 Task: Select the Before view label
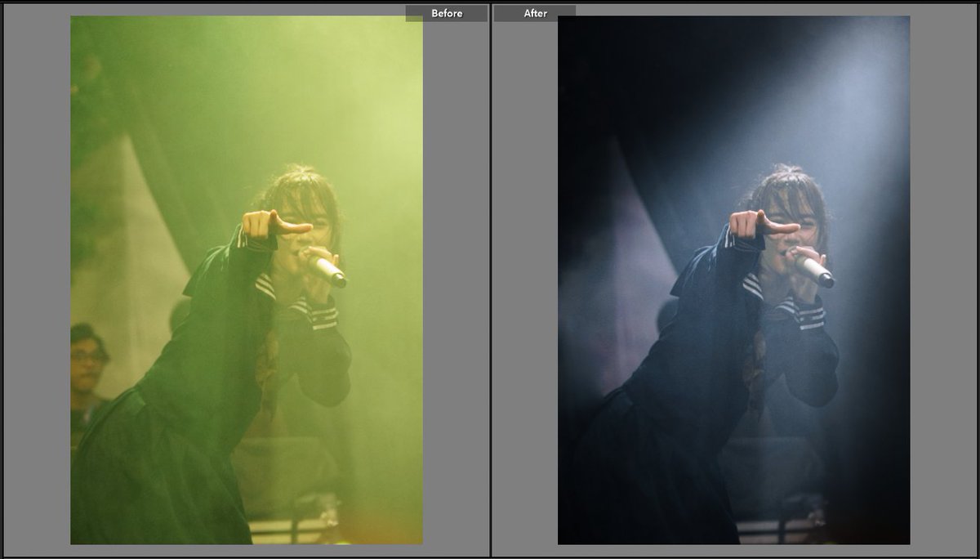(447, 13)
